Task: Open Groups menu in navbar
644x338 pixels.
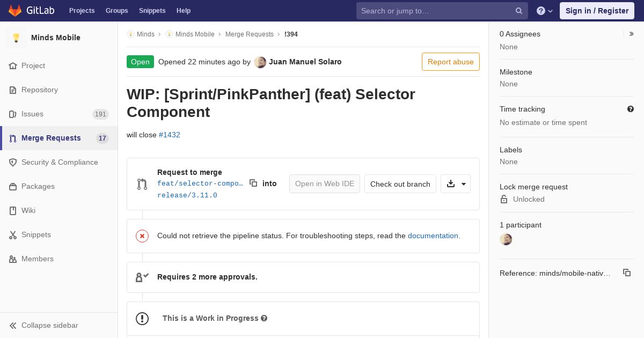Action: [117, 11]
